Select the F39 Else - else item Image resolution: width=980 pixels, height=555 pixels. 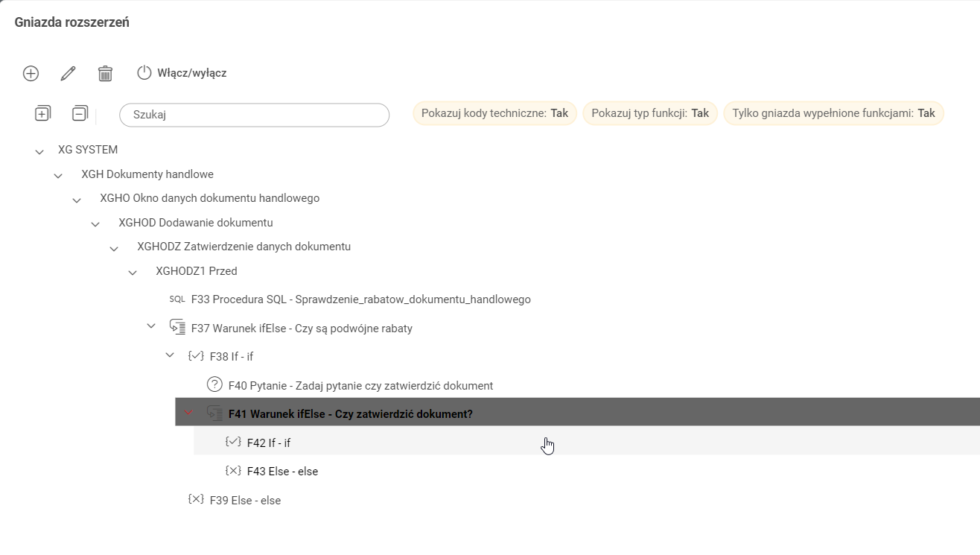[245, 501]
